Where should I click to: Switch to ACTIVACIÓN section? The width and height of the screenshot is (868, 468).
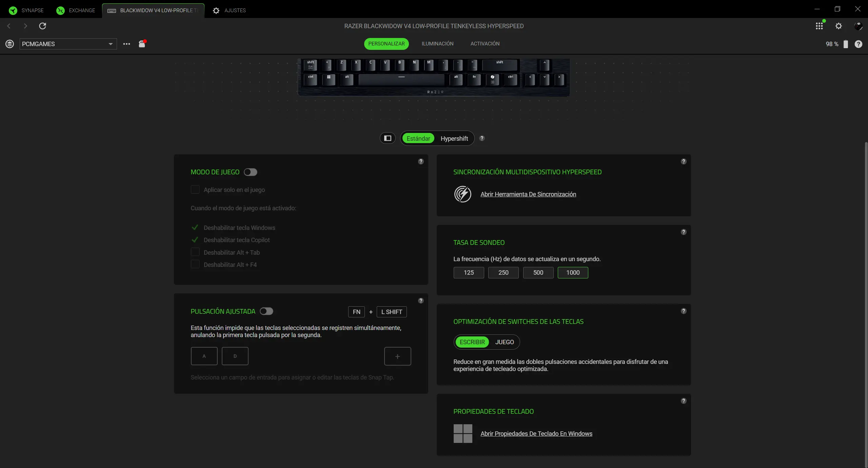485,44
